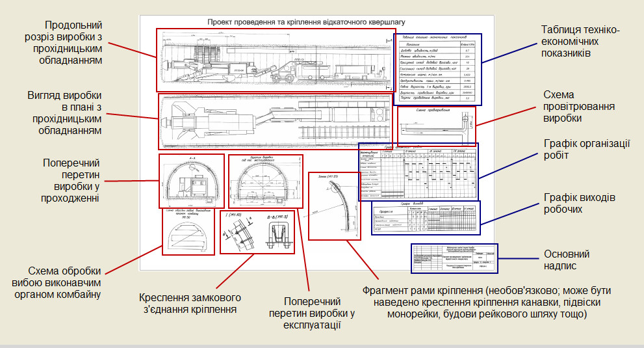Select the 'Креслення замкового з'єднання кріплення' label
Viewport: 644px width, 348px height.
point(190,303)
